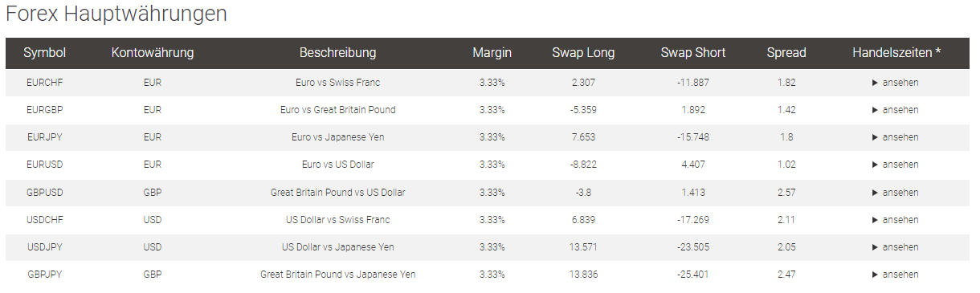Select the Swap Short column header
This screenshot has height=293, width=980.
693,53
